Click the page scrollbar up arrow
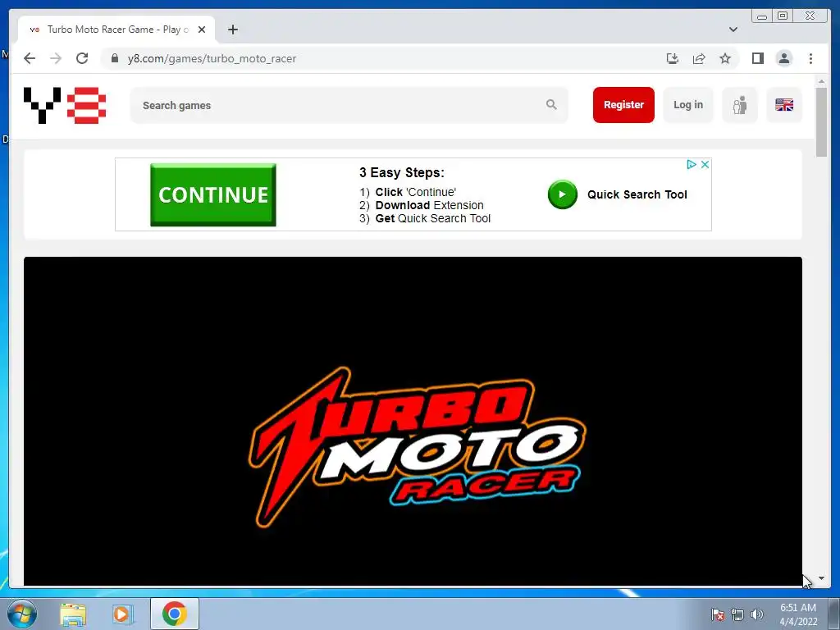Viewport: 840px width, 630px height. (x=821, y=82)
